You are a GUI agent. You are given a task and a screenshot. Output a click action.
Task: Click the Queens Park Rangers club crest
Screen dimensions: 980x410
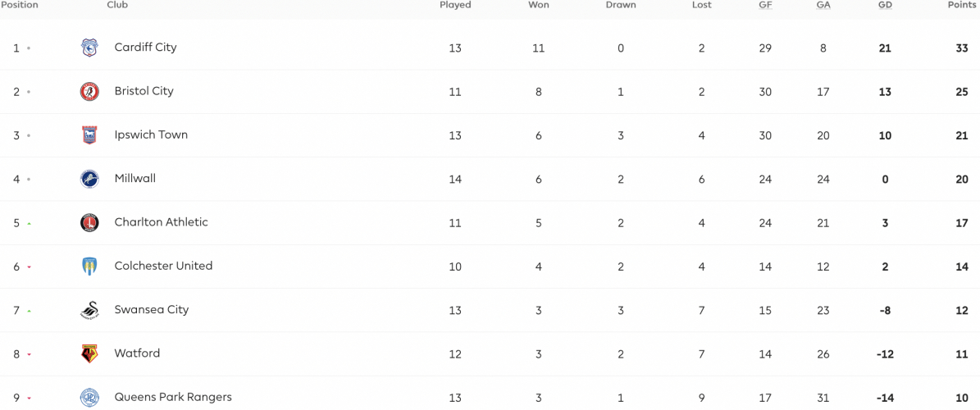[x=89, y=398]
